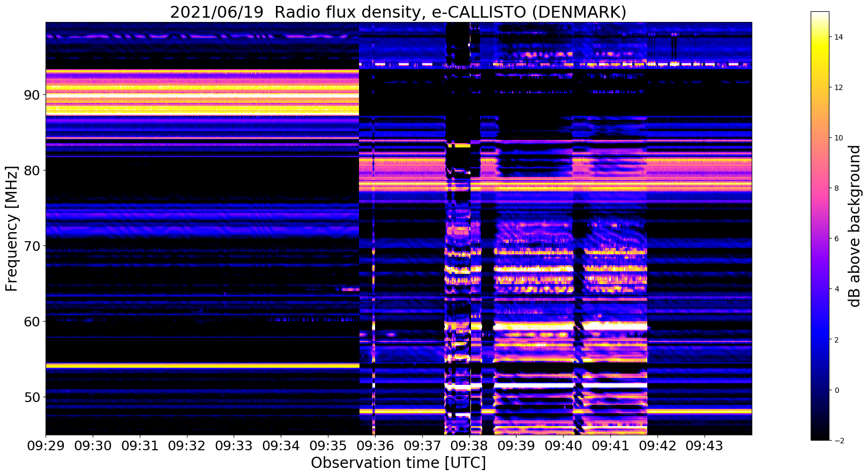Click the 90 MHz frequency tick label
The height and width of the screenshot is (476, 868).
click(x=32, y=95)
